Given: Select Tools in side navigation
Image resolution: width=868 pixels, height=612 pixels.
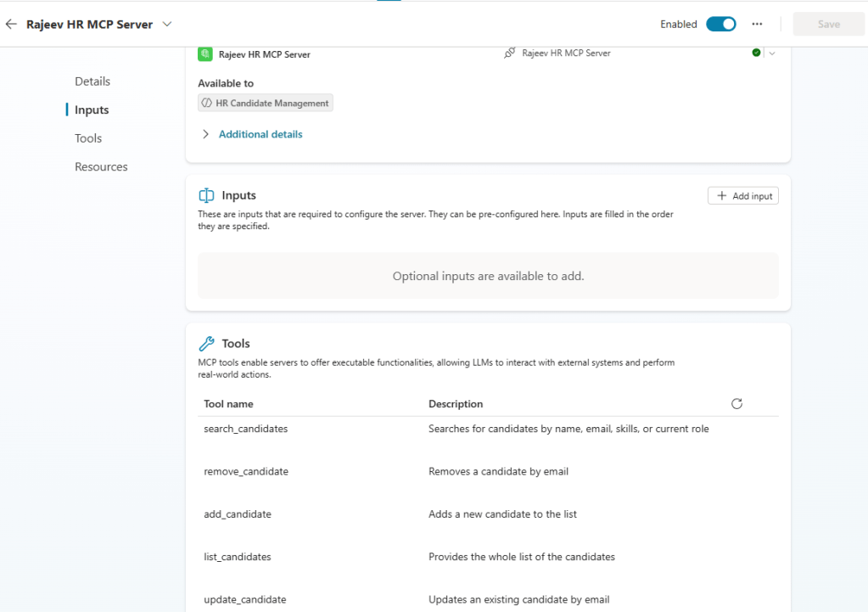Looking at the screenshot, I should (x=88, y=138).
